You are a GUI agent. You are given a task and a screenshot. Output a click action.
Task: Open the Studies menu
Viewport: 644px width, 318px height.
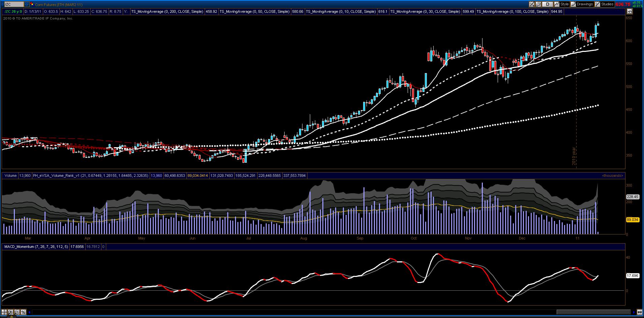click(x=605, y=4)
